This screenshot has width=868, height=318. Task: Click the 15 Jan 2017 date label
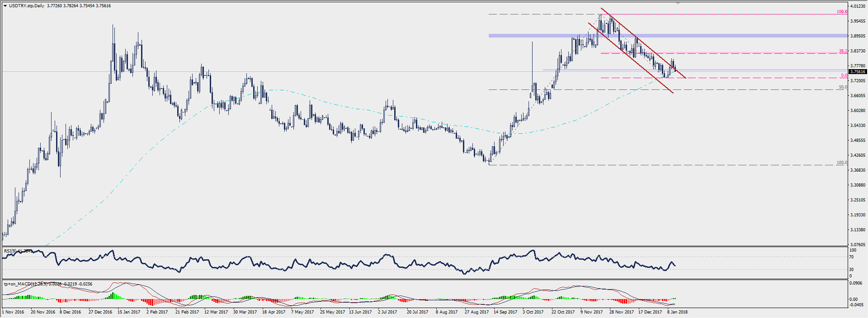click(x=129, y=312)
